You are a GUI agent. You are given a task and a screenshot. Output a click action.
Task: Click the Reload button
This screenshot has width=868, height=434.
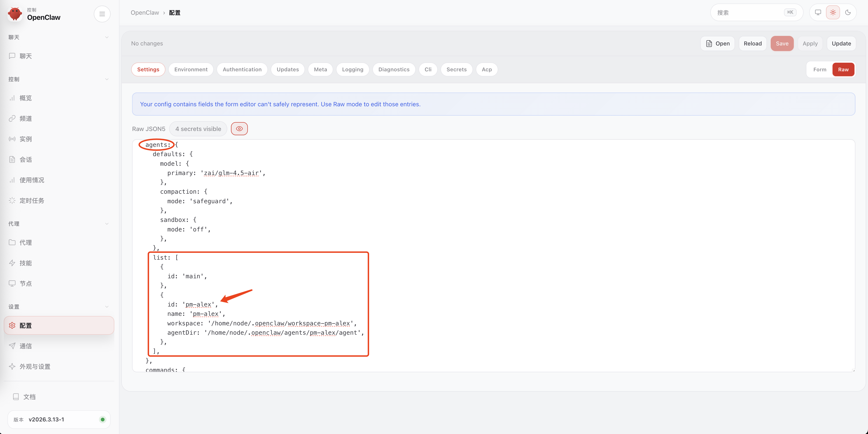click(x=752, y=43)
